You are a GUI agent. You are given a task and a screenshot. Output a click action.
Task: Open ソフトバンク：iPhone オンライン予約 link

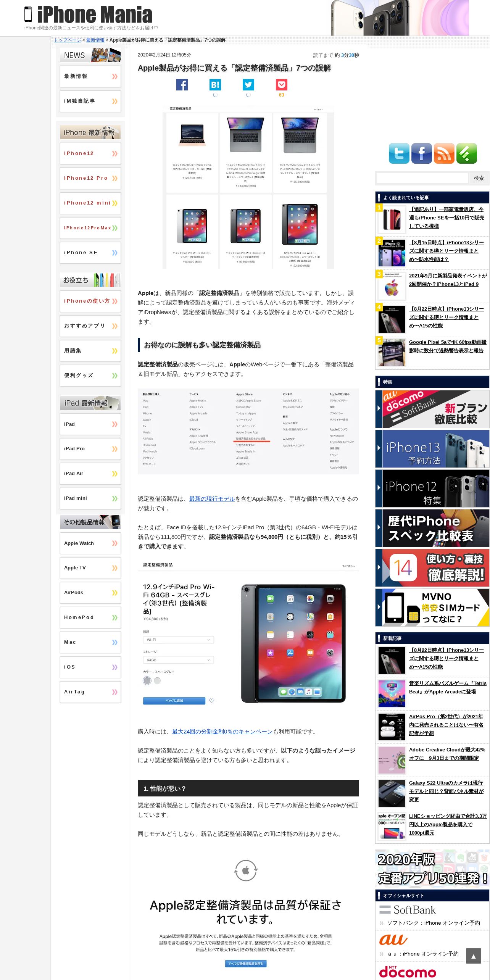434,923
